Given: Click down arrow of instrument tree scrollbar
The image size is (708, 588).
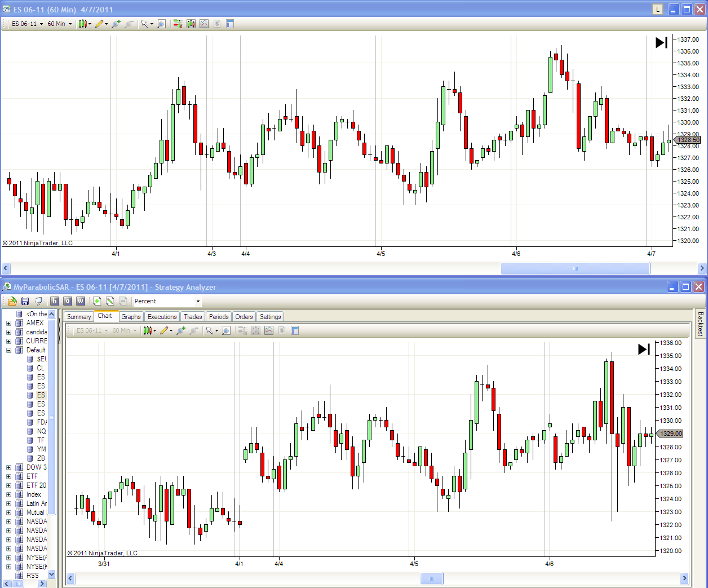Looking at the screenshot, I should 52,574.
